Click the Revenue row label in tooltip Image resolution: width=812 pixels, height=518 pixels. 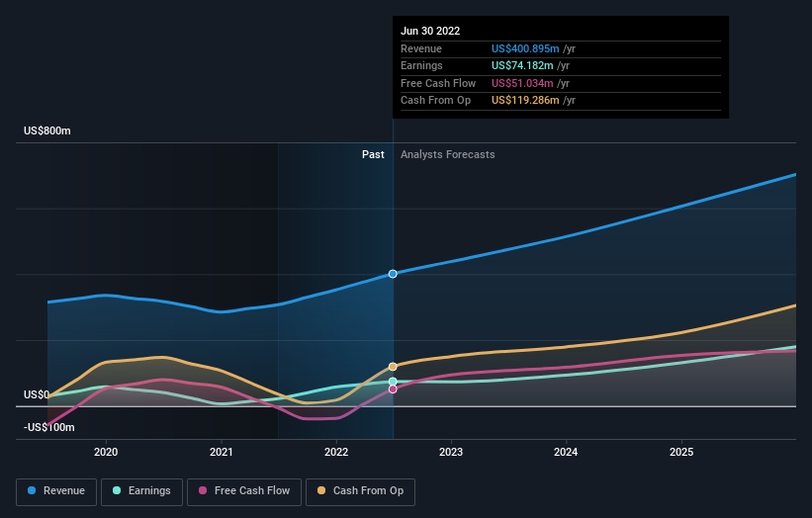[421, 48]
